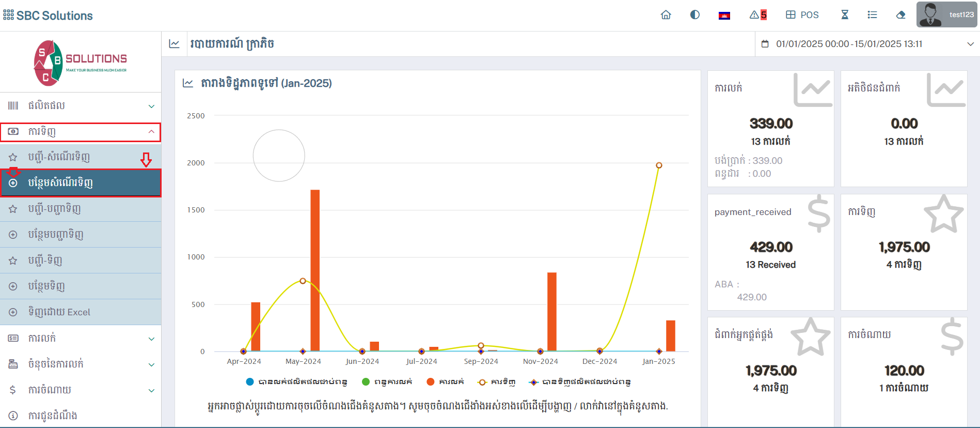Open the warning alerts icon showing 5
Viewport: 980px width, 428px height.
pos(757,15)
